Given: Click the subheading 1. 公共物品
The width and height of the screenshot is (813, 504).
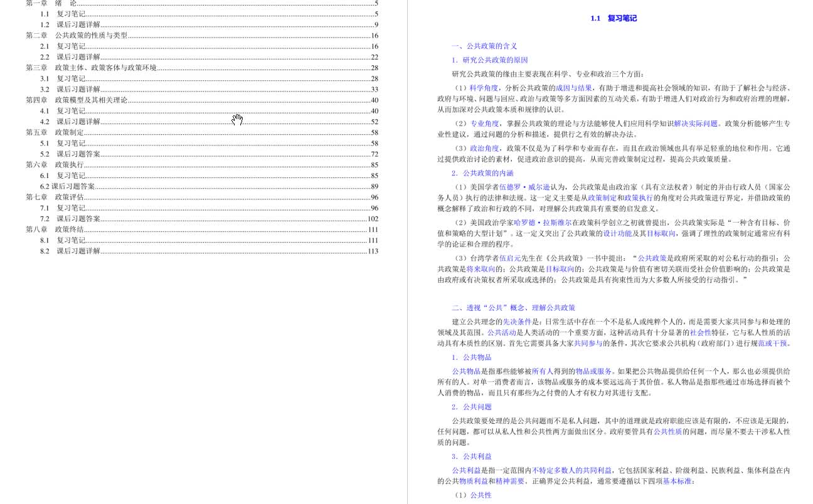Looking at the screenshot, I should click(x=471, y=357).
